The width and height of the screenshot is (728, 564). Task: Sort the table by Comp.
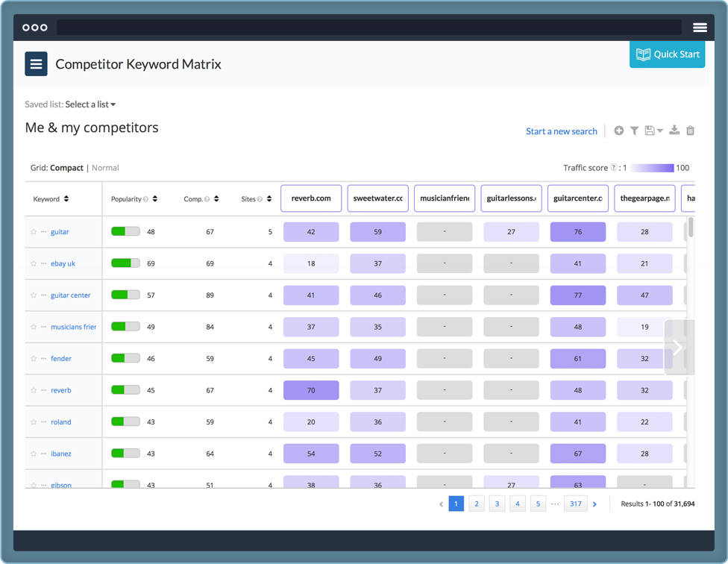pos(216,198)
